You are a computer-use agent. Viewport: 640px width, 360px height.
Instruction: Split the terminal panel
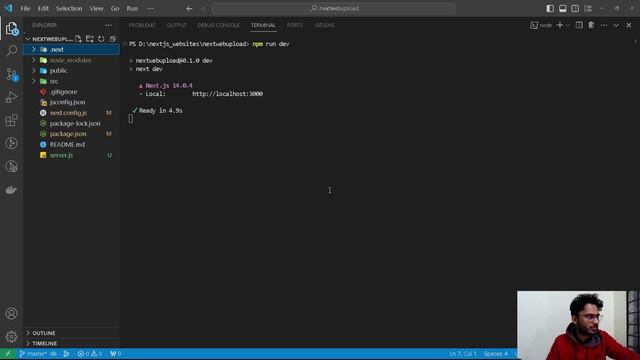(579, 25)
